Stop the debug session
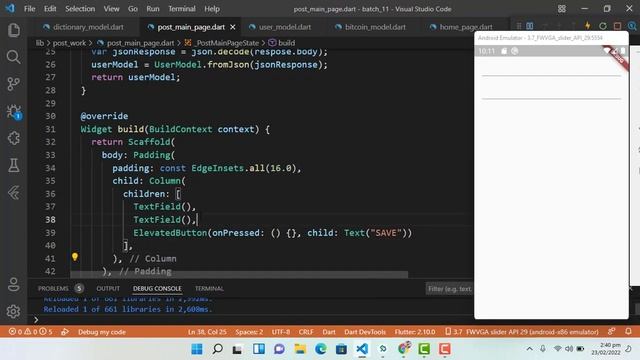 (x=617, y=26)
